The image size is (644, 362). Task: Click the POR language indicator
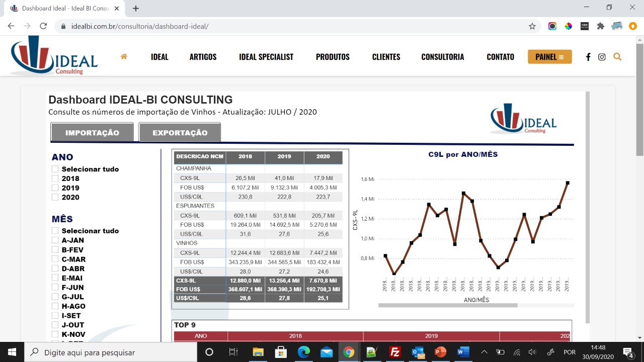(x=570, y=352)
